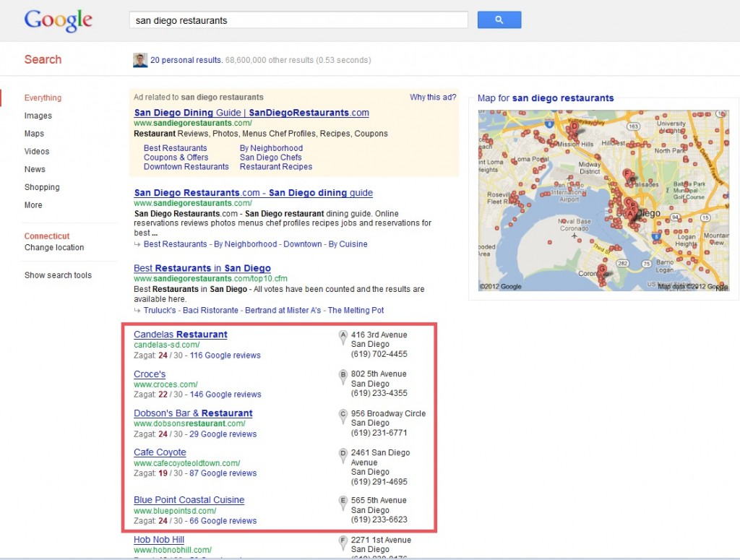This screenshot has width=740, height=560.
Task: Click the 'Why this ad?' link
Action: coord(433,98)
